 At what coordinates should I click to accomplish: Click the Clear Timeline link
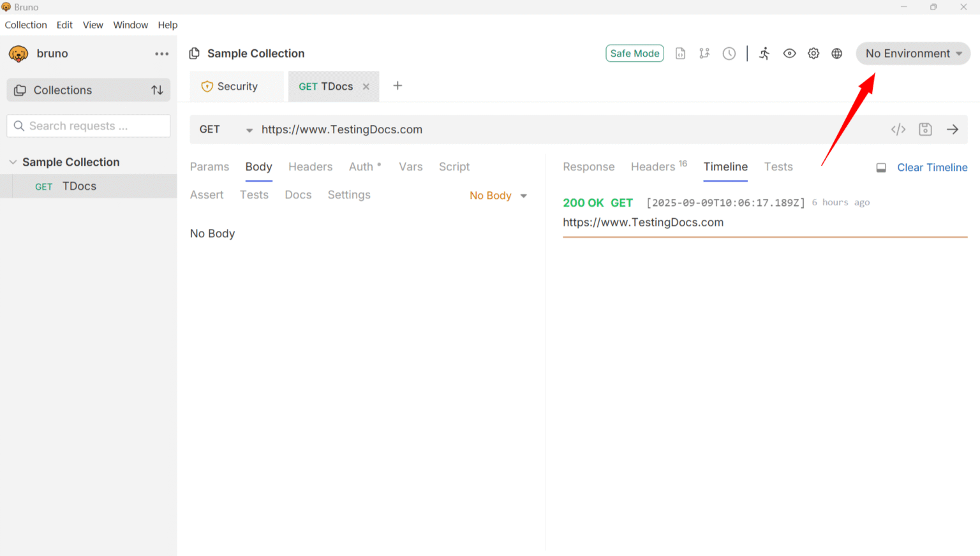[x=932, y=167]
